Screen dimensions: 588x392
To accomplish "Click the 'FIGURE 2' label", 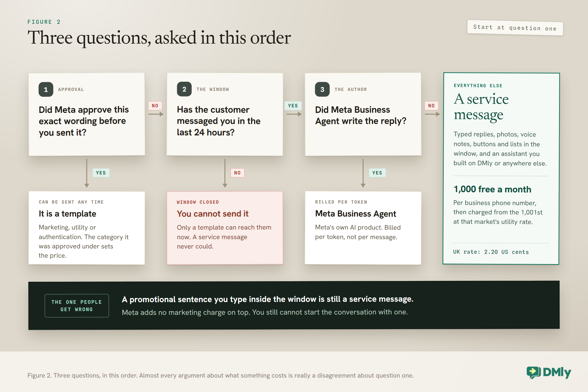I will (44, 22).
